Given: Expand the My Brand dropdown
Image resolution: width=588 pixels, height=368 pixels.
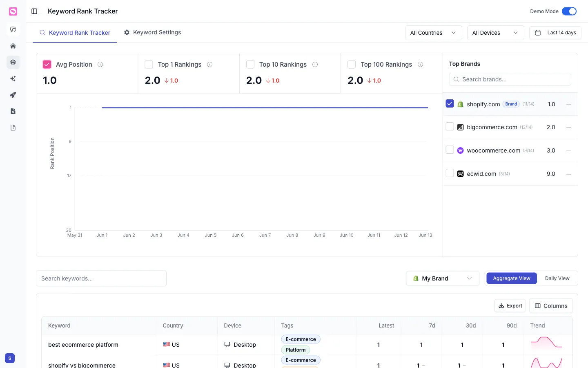Looking at the screenshot, I should (x=443, y=278).
